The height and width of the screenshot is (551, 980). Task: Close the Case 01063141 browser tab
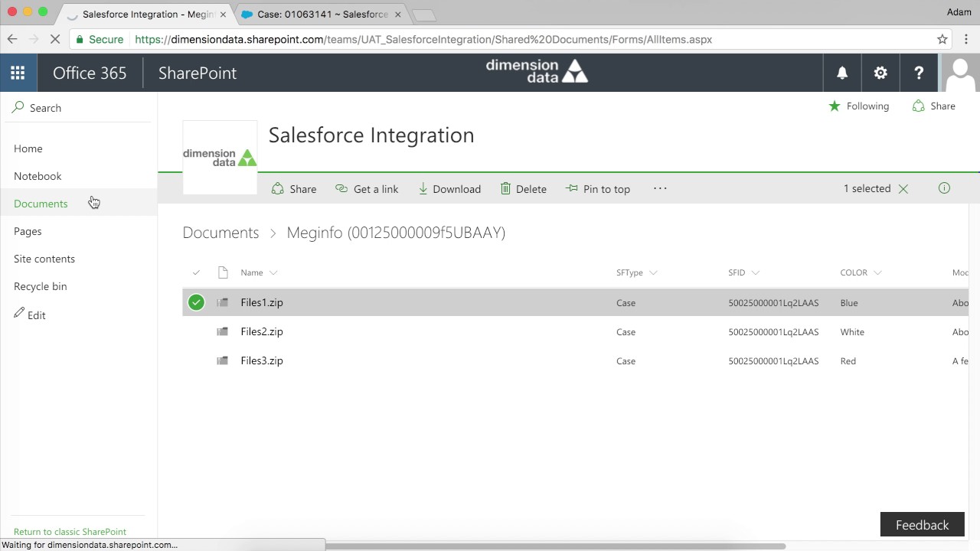[x=397, y=14]
